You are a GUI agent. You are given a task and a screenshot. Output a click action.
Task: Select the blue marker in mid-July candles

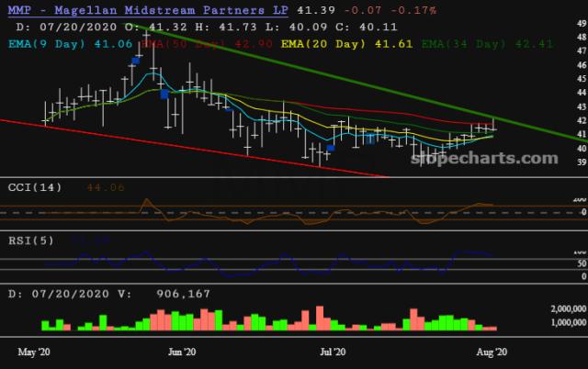(369, 139)
